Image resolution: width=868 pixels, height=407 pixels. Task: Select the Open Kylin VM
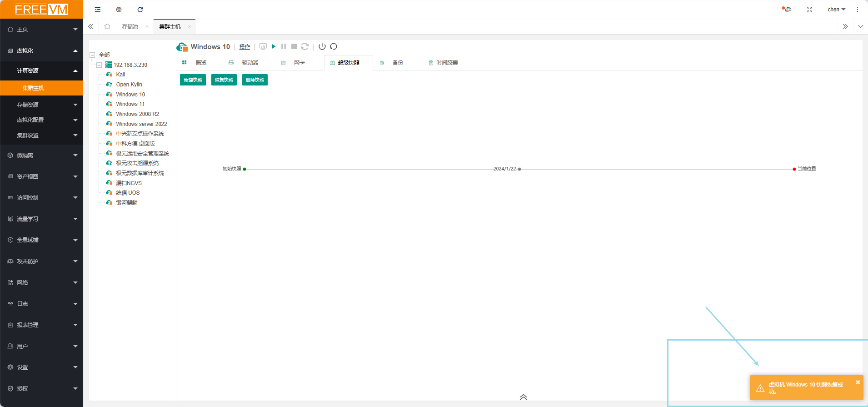(x=129, y=85)
